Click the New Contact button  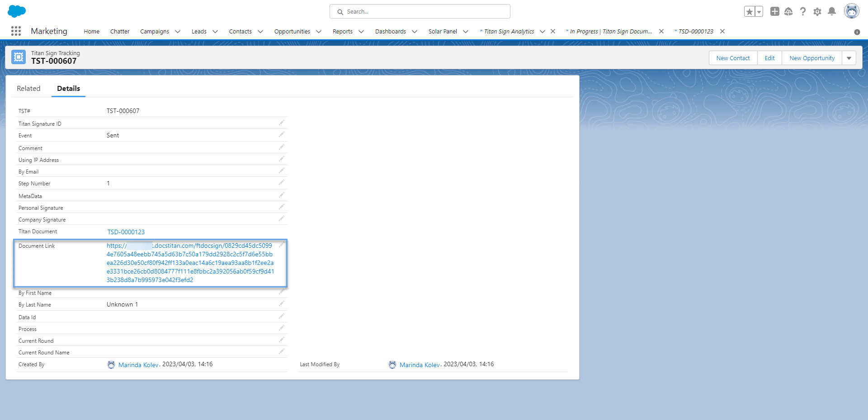pos(733,58)
